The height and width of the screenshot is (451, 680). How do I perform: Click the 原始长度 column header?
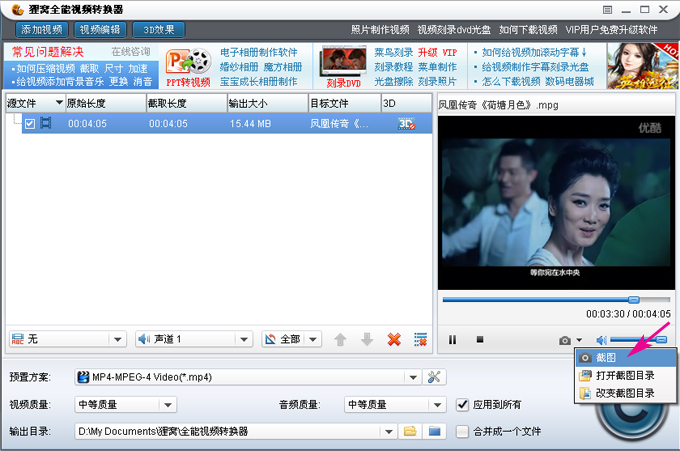pyautogui.click(x=105, y=103)
